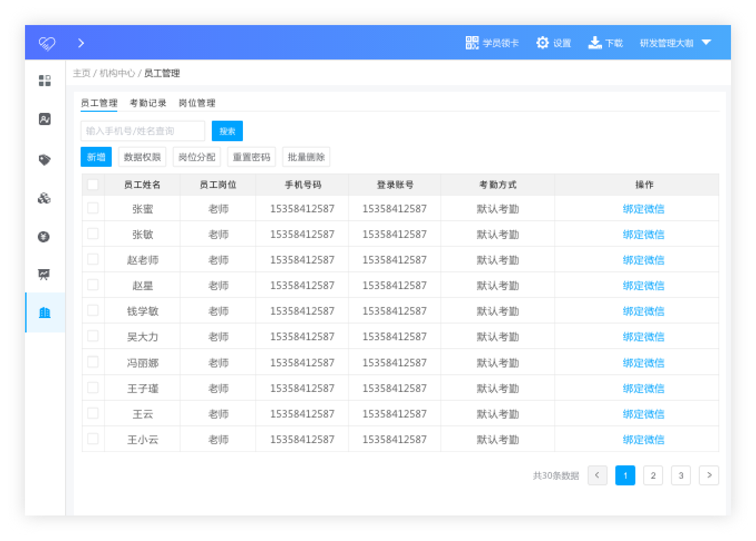Screen dimensions: 756x541
Task: Click 绑定微信 for 赵星
Action: (x=644, y=286)
